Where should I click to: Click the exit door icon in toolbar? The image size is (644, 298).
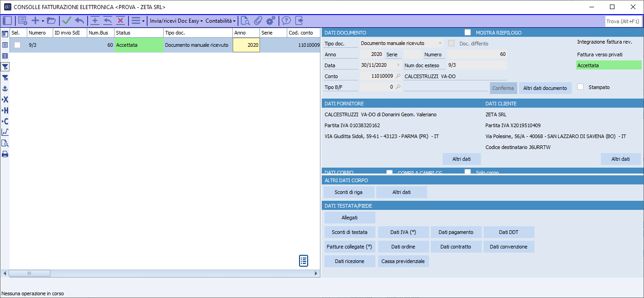point(299,20)
